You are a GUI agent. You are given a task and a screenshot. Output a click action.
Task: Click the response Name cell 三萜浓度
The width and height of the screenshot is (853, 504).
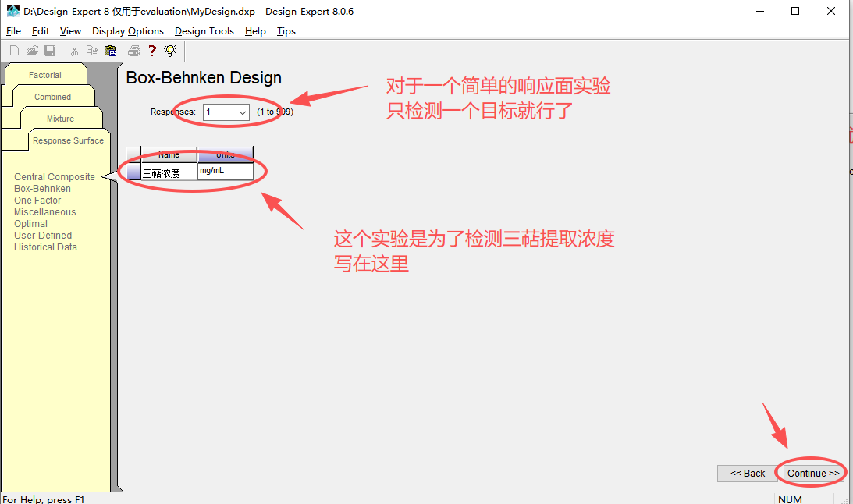coord(169,173)
